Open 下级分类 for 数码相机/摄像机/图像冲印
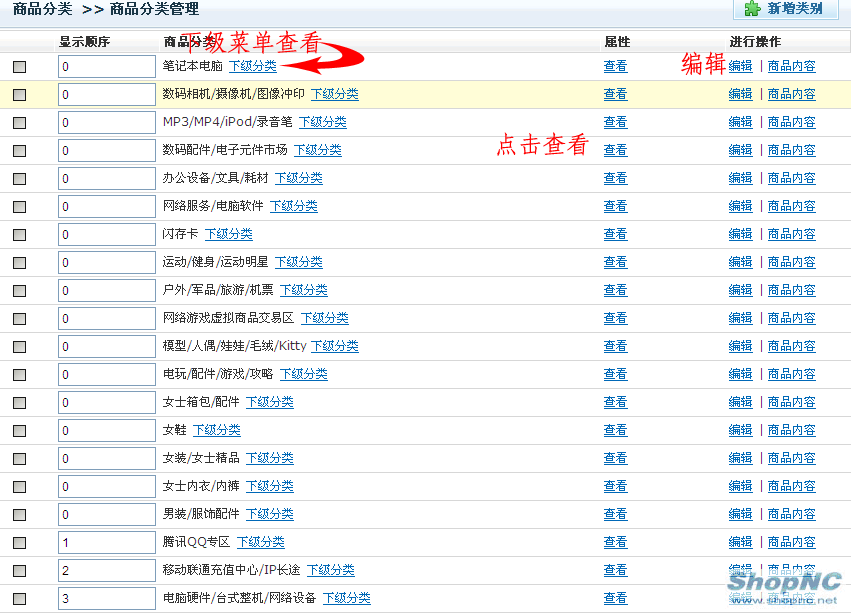The width and height of the screenshot is (851, 615). (x=335, y=94)
